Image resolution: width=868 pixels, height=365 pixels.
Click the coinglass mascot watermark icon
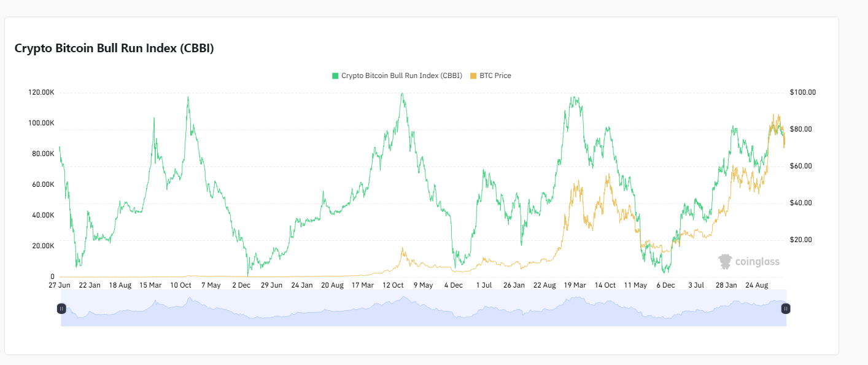726,262
